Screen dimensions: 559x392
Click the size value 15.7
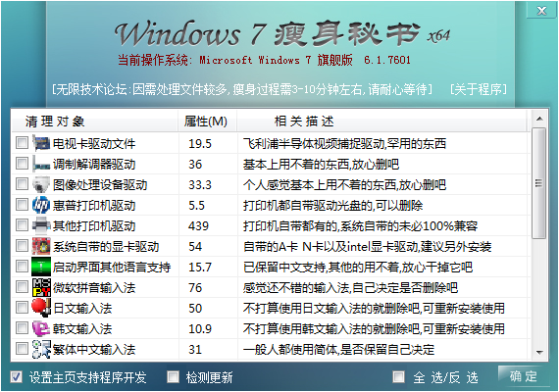pos(200,268)
